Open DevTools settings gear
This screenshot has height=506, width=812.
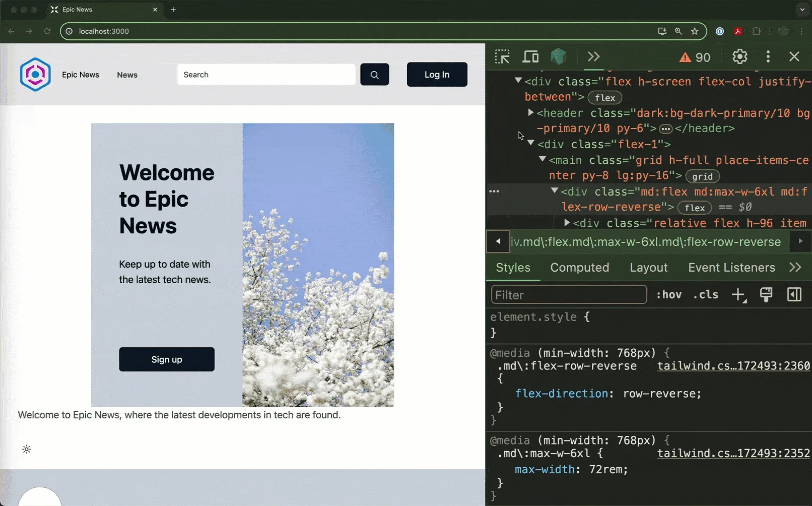(739, 56)
